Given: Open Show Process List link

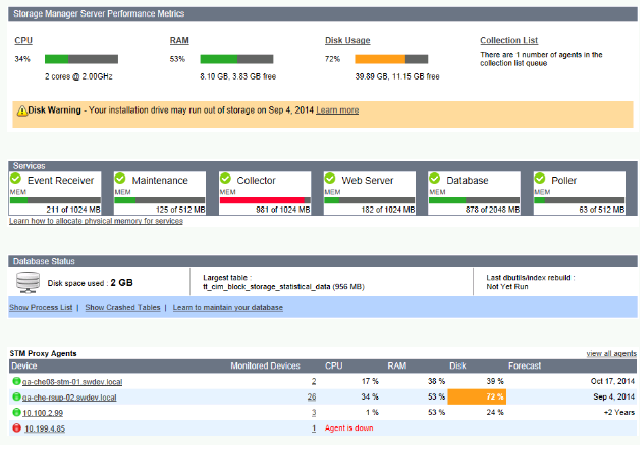Looking at the screenshot, I should click(40, 307).
